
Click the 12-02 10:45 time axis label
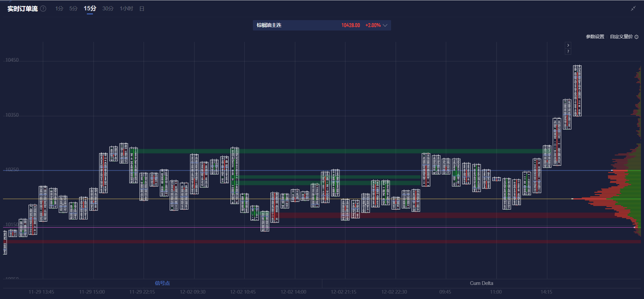[x=243, y=292]
